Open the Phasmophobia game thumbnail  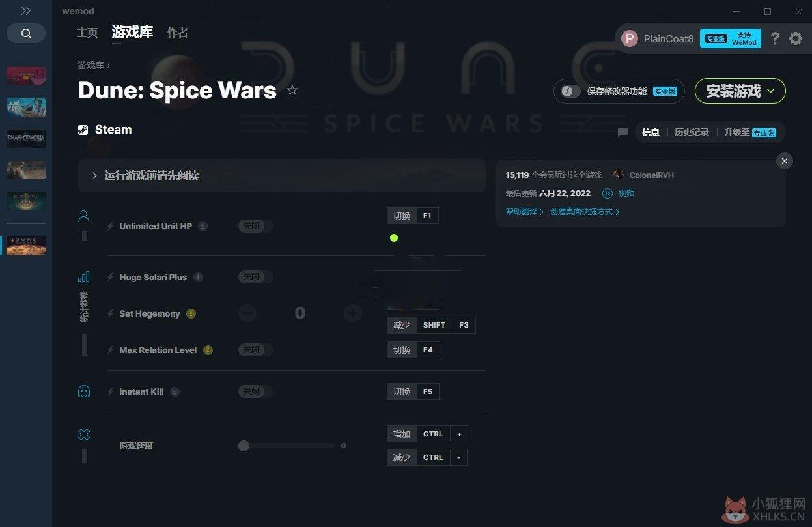26,138
